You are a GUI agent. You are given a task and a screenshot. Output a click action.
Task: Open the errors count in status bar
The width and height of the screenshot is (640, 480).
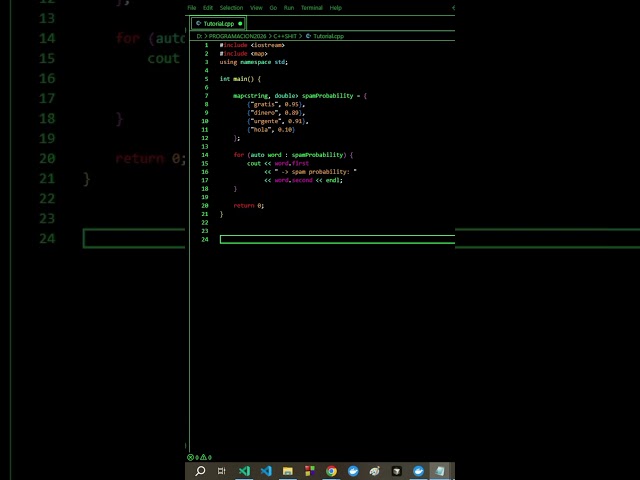pos(193,457)
